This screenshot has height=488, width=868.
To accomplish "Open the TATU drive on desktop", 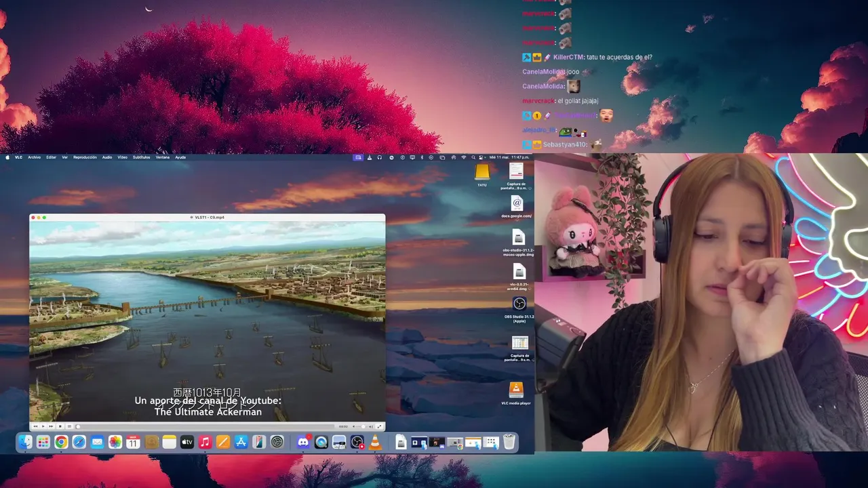I will click(x=482, y=174).
